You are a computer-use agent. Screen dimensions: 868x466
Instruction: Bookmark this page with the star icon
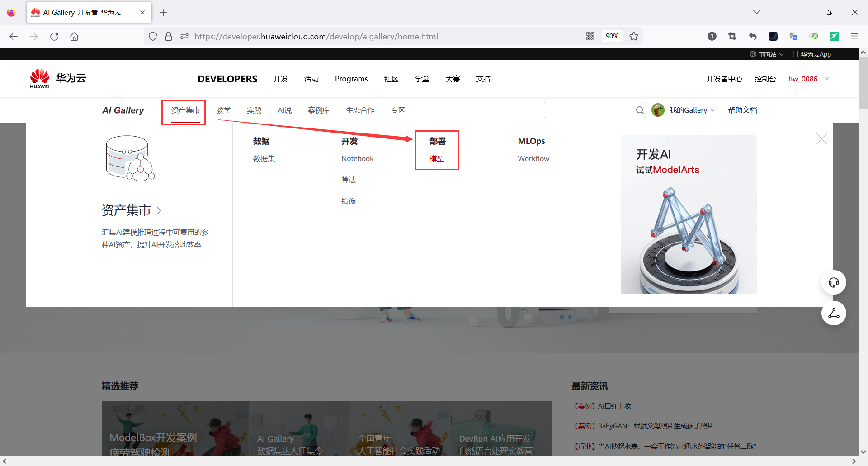point(633,36)
